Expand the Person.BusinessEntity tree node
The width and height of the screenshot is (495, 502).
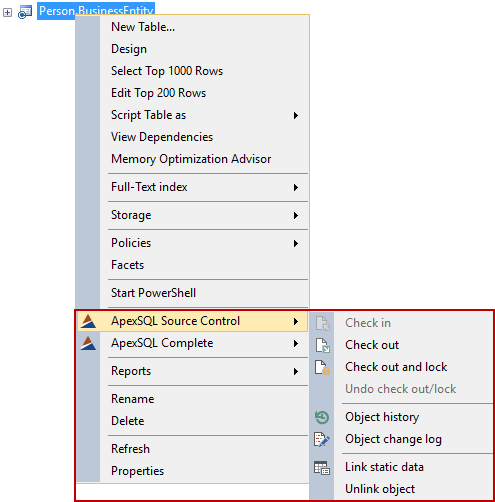click(7, 13)
